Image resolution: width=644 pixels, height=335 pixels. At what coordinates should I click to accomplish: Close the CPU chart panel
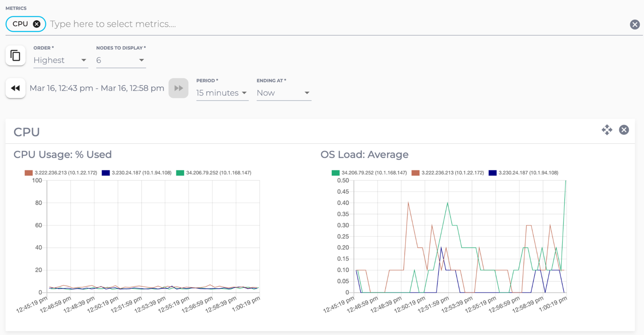(x=624, y=130)
